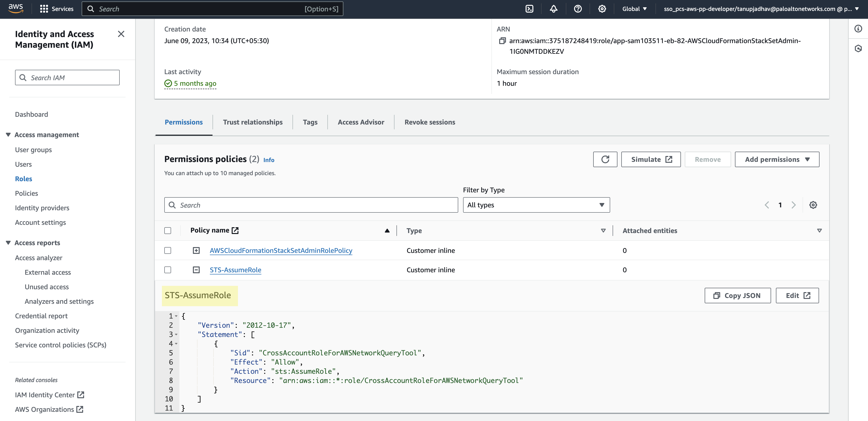Open the info panel icon on right edge
Screen dimensions: 868x421
tap(858, 29)
